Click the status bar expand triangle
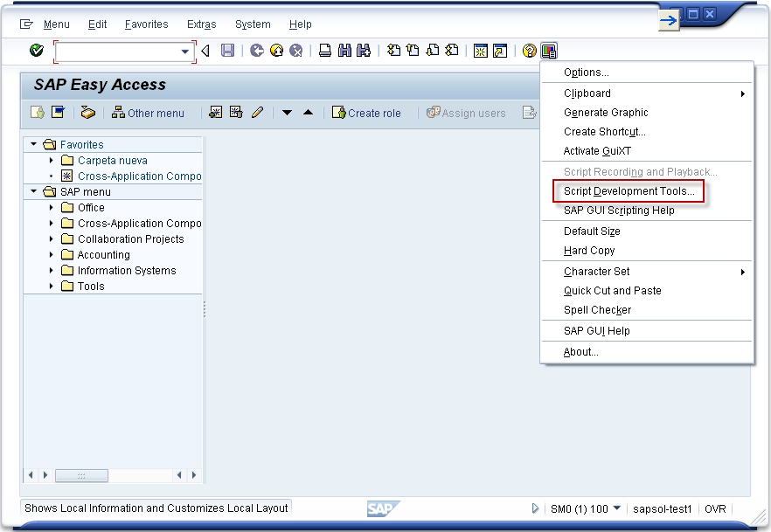The width and height of the screenshot is (771, 532). click(535, 508)
